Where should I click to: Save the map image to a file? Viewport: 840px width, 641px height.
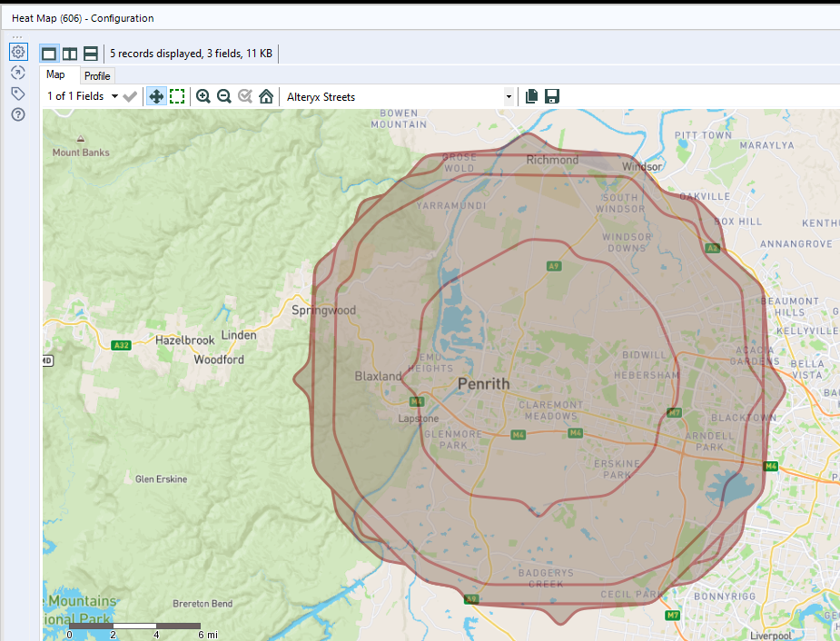coord(551,95)
